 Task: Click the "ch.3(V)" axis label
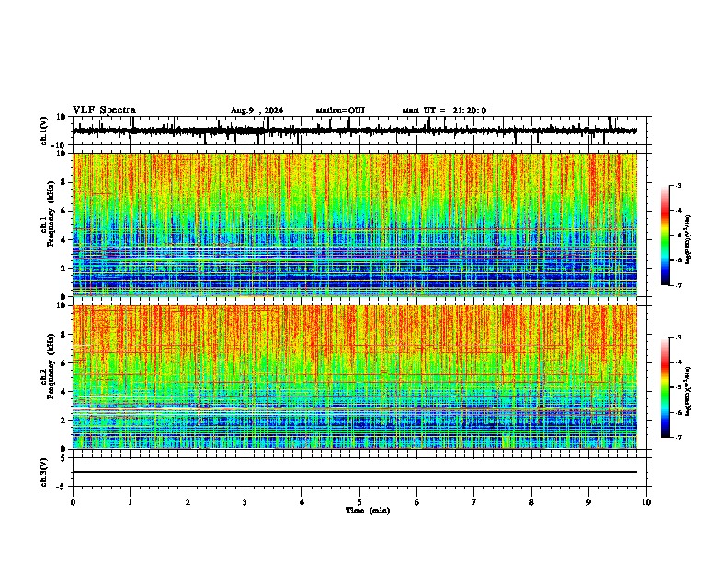tap(44, 472)
